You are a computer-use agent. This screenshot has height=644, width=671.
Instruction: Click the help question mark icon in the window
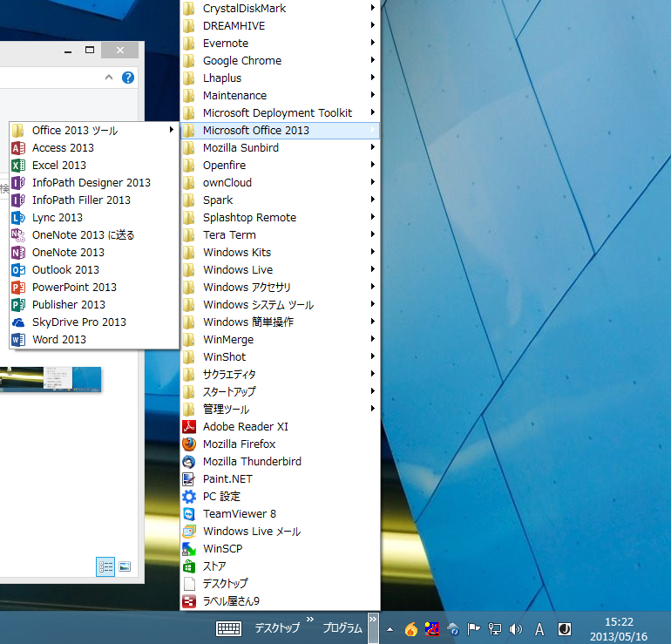(x=128, y=78)
